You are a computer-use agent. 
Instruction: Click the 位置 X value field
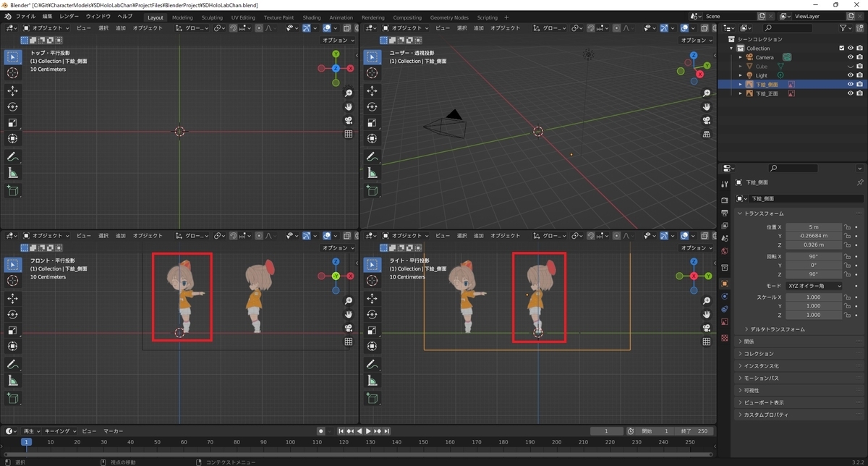point(814,226)
